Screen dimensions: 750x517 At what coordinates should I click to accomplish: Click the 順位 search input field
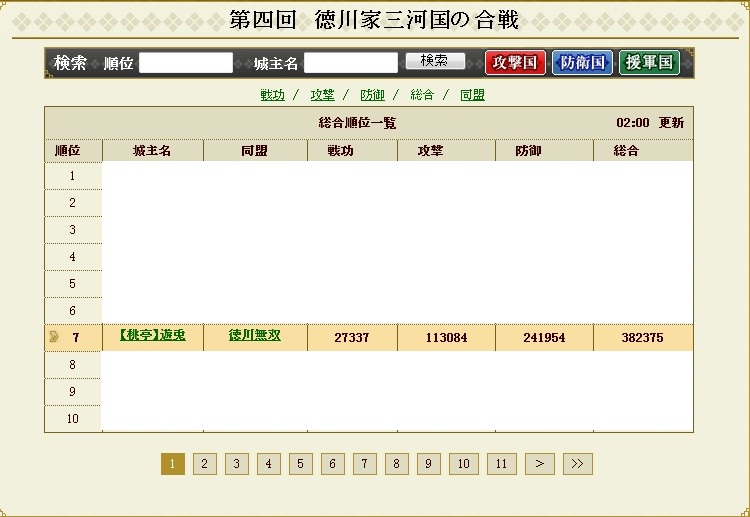coord(186,63)
